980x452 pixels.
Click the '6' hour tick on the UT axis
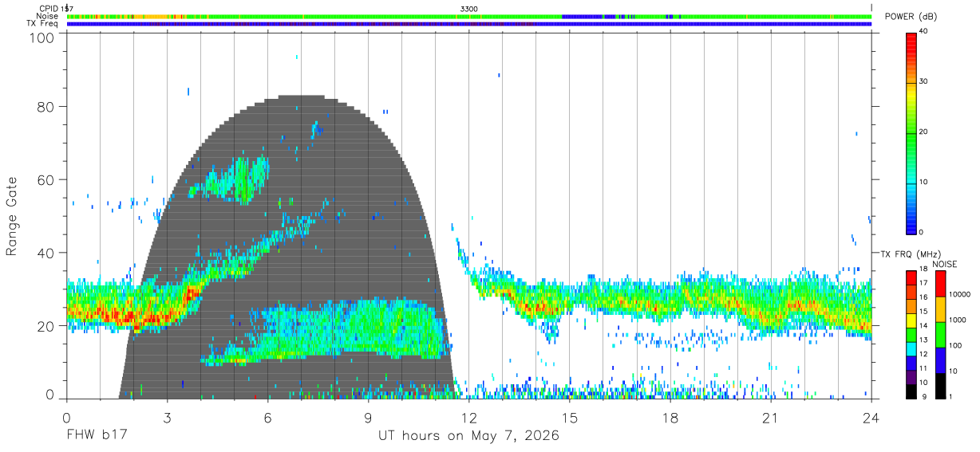coord(268,417)
